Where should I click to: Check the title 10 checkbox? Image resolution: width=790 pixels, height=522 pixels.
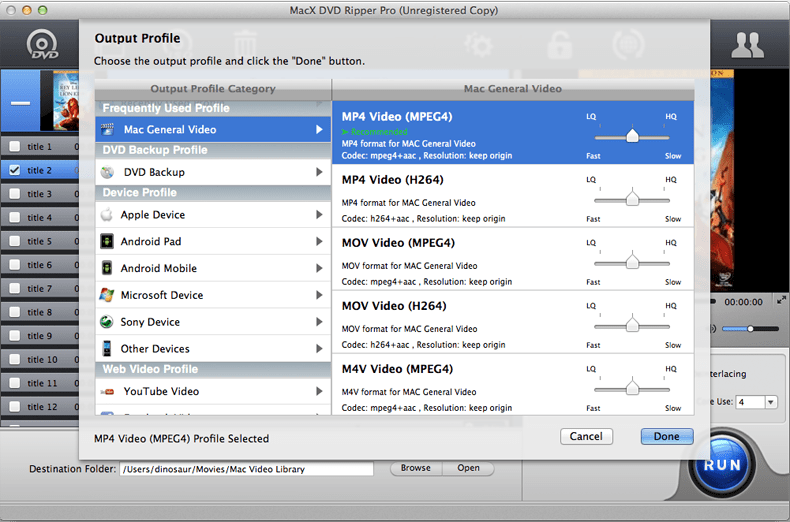coord(15,359)
